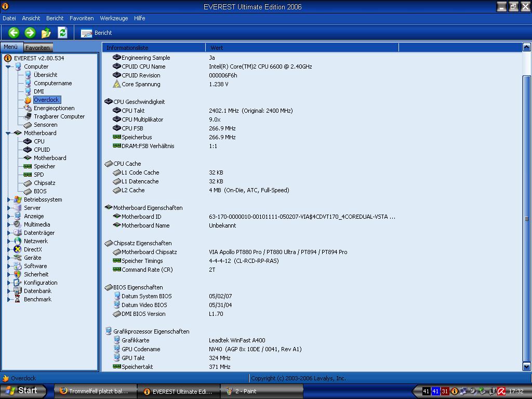Click the scrollbar down arrow in list

[527, 366]
